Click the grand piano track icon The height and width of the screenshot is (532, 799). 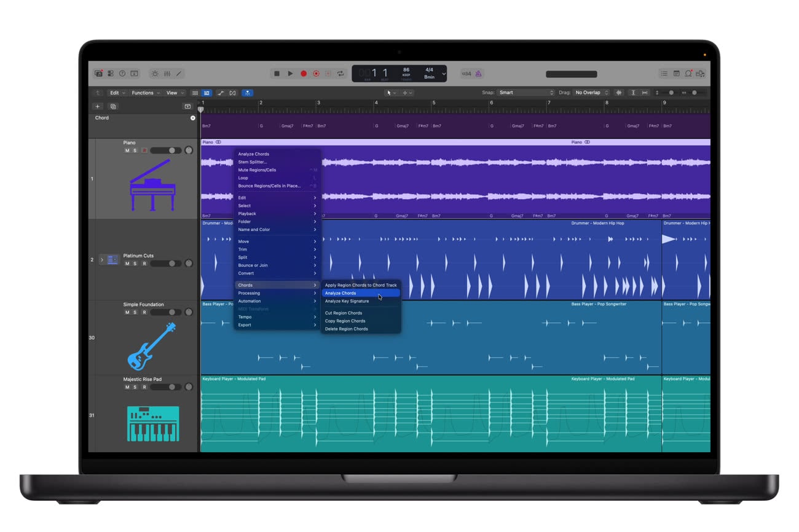click(x=152, y=185)
